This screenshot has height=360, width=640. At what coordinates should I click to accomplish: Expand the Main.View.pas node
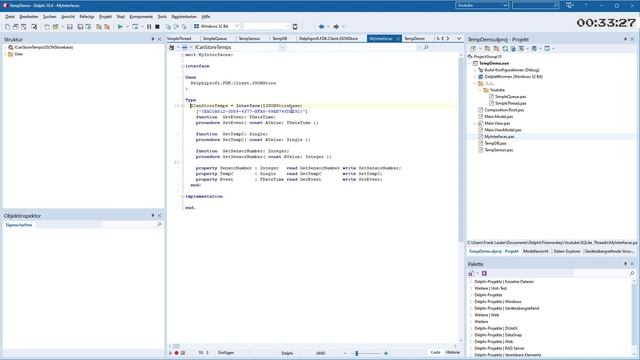coord(475,123)
